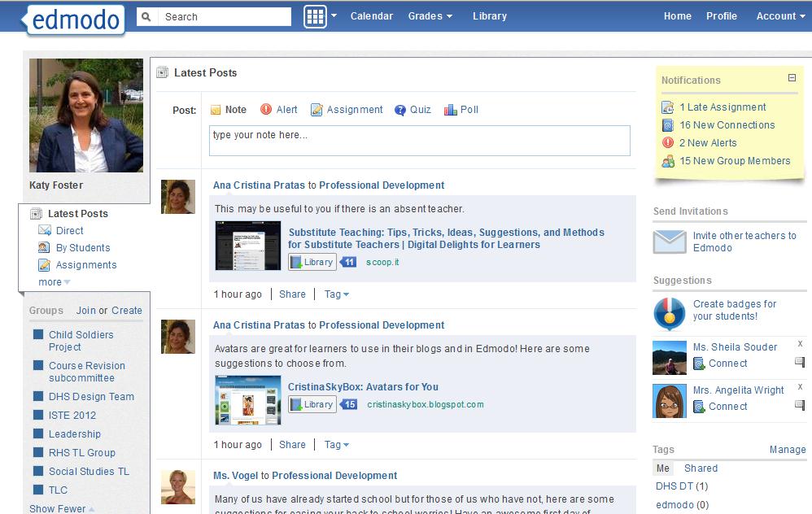Click the search magnifier icon

[x=146, y=16]
